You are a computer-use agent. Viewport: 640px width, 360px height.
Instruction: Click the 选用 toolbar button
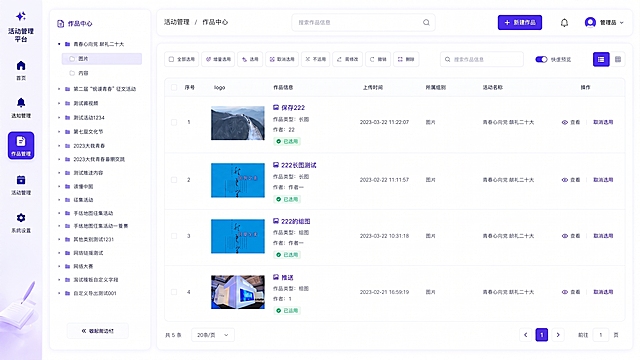[250, 59]
